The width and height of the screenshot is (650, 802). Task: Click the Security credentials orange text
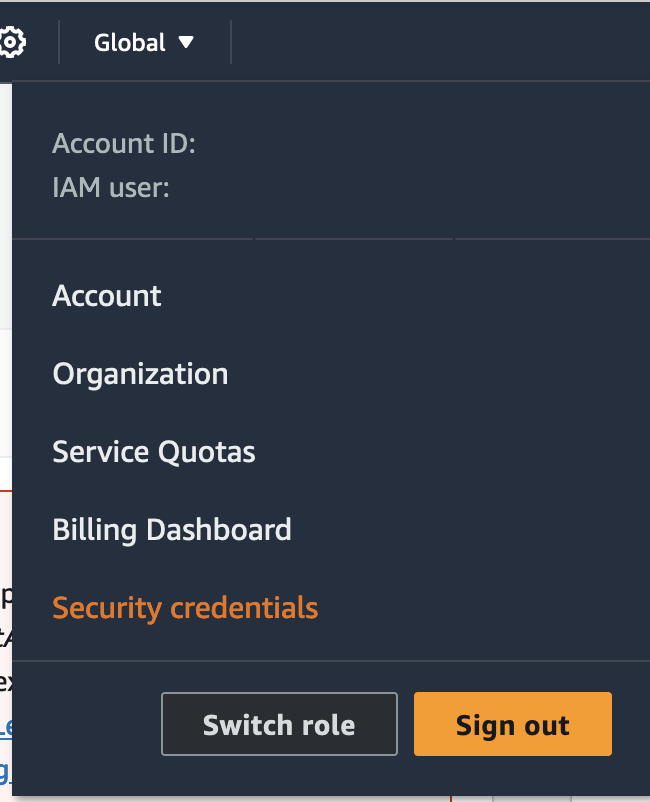[x=185, y=607]
